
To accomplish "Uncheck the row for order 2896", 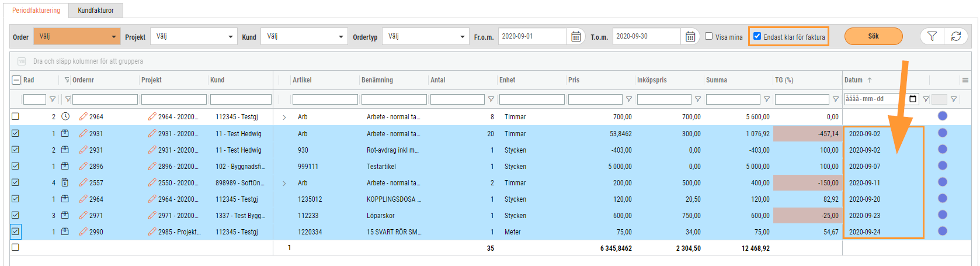I will pos(16,166).
